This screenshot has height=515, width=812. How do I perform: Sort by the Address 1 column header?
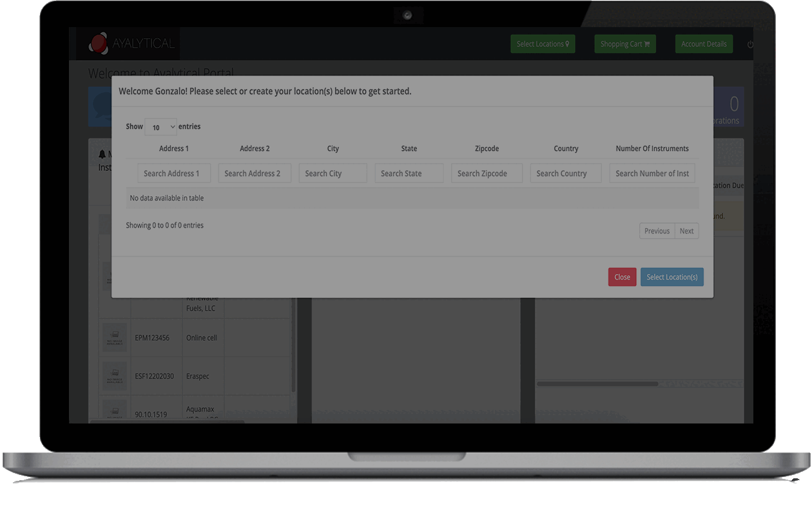tap(174, 148)
